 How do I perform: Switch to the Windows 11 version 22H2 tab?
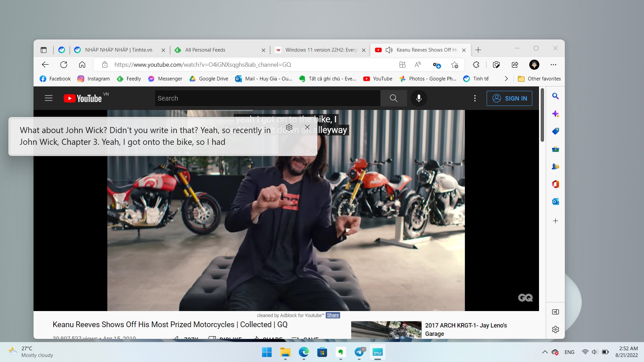321,50
